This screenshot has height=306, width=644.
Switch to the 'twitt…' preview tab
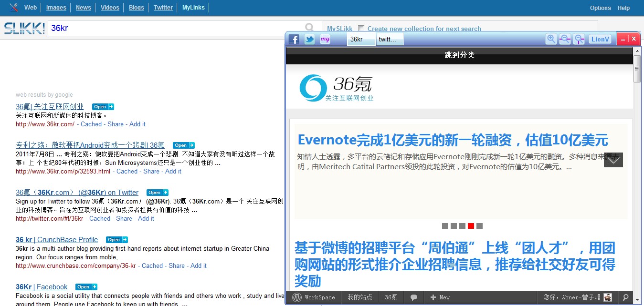(388, 40)
